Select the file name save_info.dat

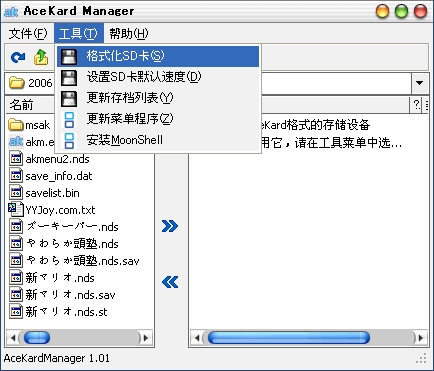(x=59, y=176)
